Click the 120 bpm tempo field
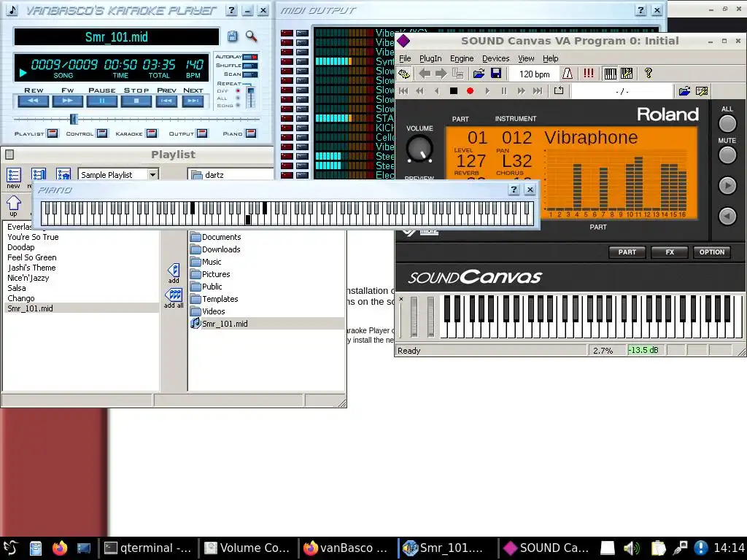Viewport: 747px width, 560px height. pyautogui.click(x=534, y=74)
